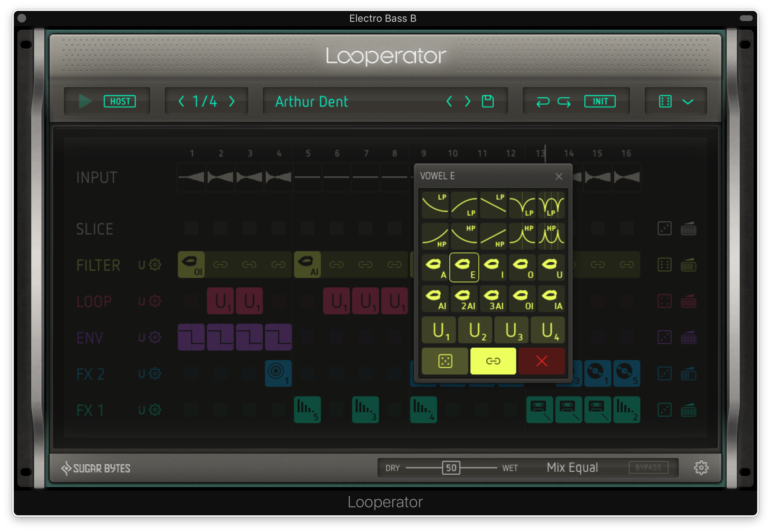Click the Mix Equal mode label
The height and width of the screenshot is (532, 771).
(x=572, y=467)
